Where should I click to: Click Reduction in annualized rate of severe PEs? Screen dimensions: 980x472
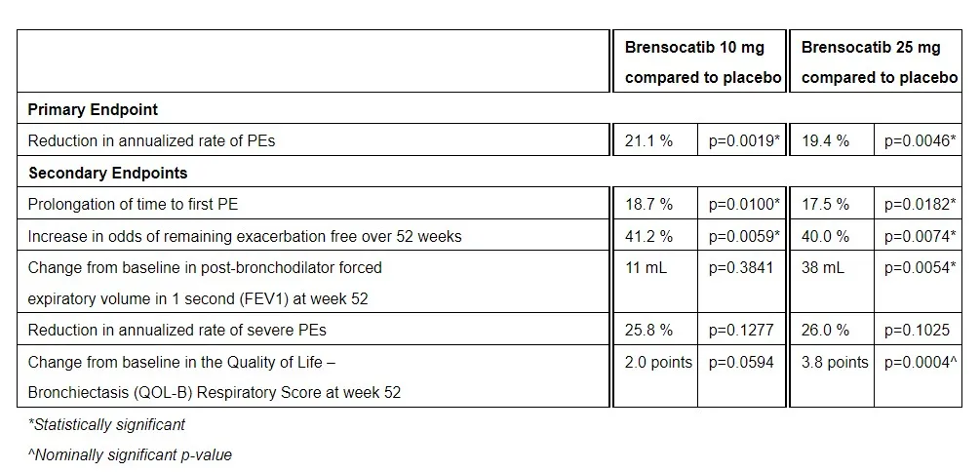coord(177,331)
